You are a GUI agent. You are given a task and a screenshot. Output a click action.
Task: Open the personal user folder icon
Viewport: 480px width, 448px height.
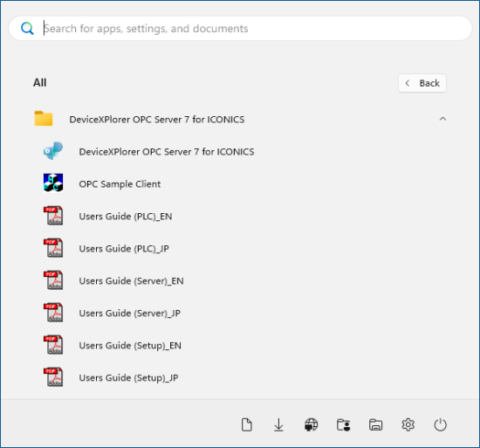(x=344, y=425)
